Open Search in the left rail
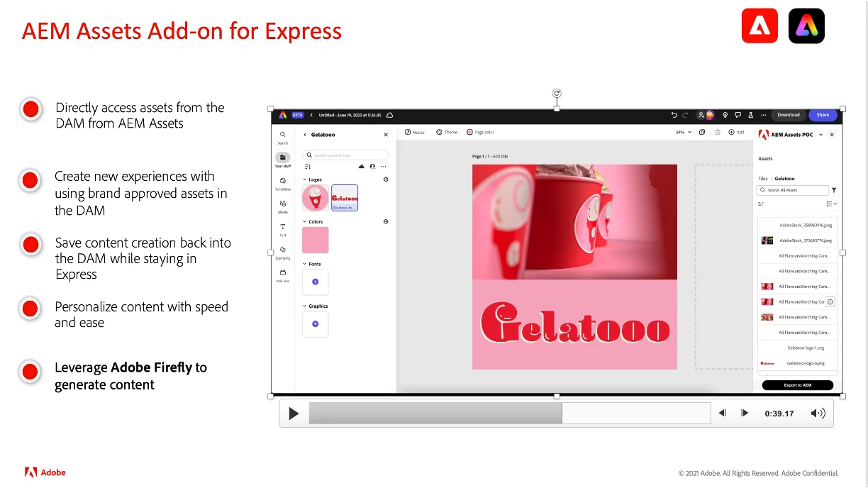 click(x=283, y=137)
